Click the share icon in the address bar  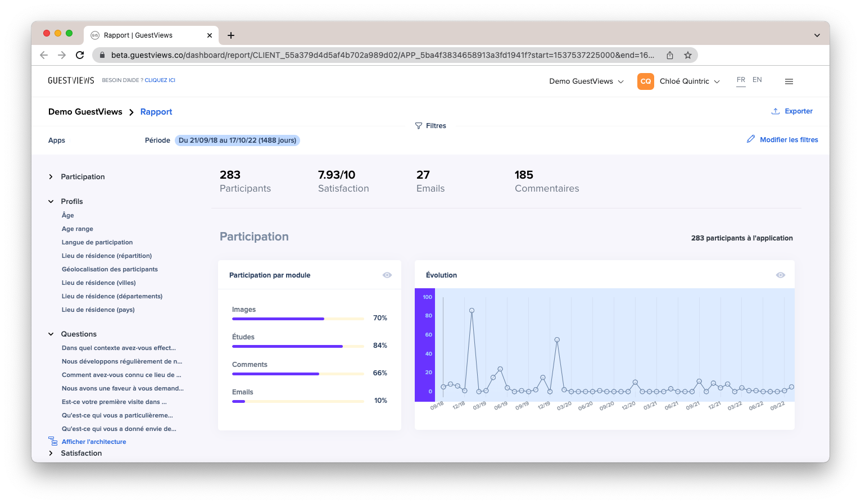670,55
